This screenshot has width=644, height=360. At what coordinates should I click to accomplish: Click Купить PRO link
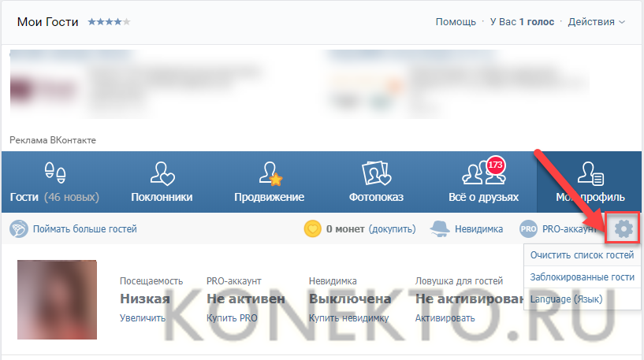(x=232, y=318)
